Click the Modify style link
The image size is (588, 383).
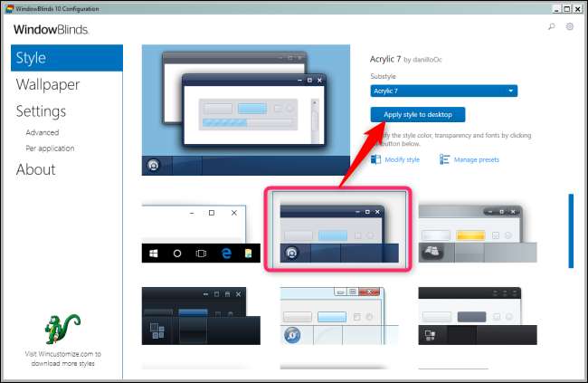click(x=402, y=159)
